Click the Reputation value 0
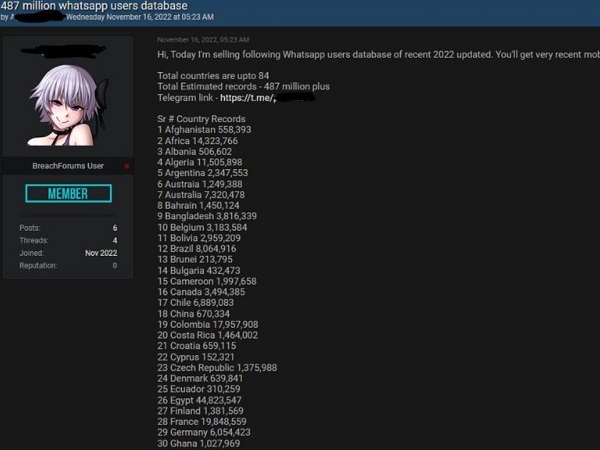 115,266
